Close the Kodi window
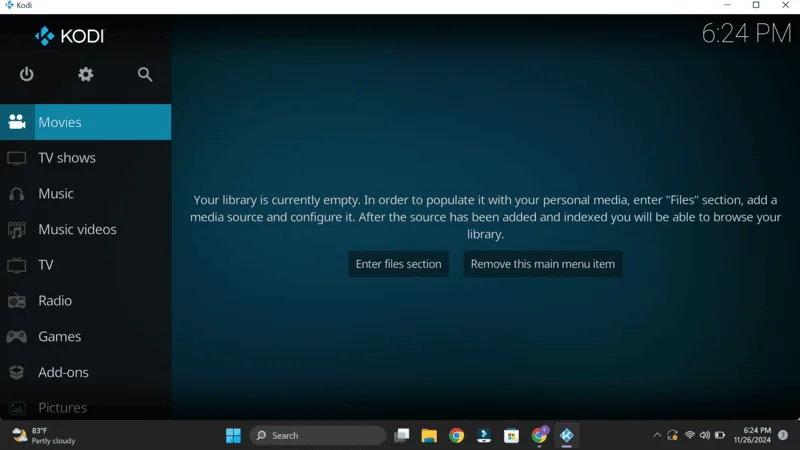Viewport: 800px width, 450px height. coord(785,5)
